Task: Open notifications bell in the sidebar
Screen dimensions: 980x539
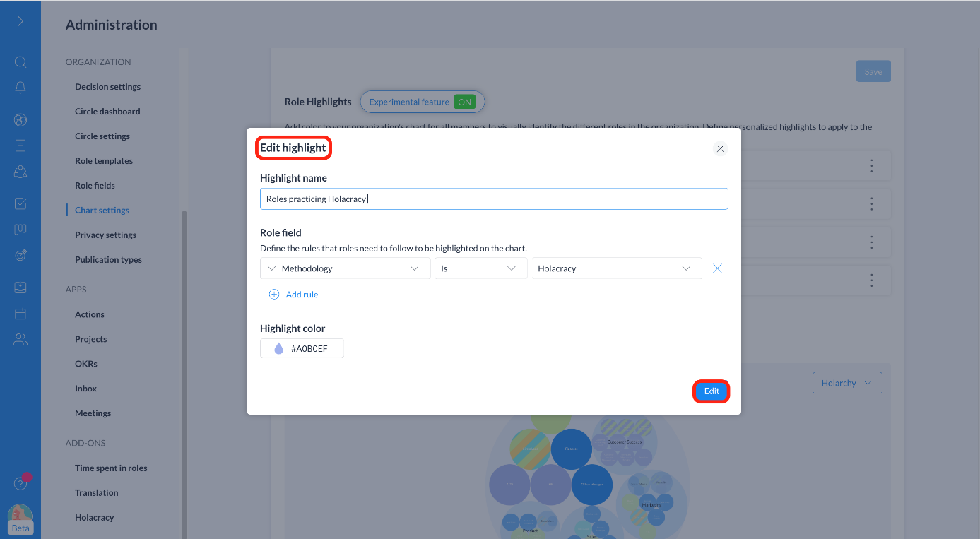Action: pos(20,88)
